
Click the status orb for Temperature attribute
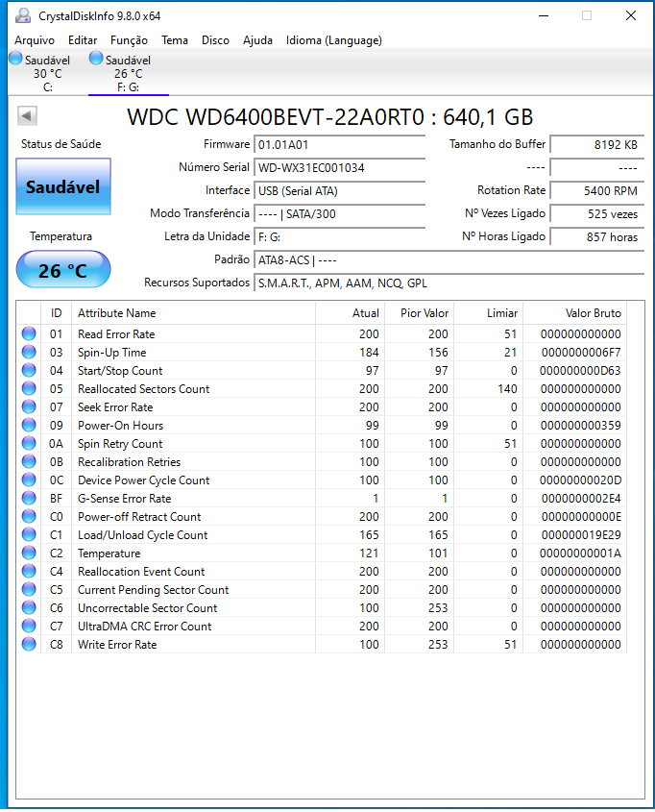(29, 554)
